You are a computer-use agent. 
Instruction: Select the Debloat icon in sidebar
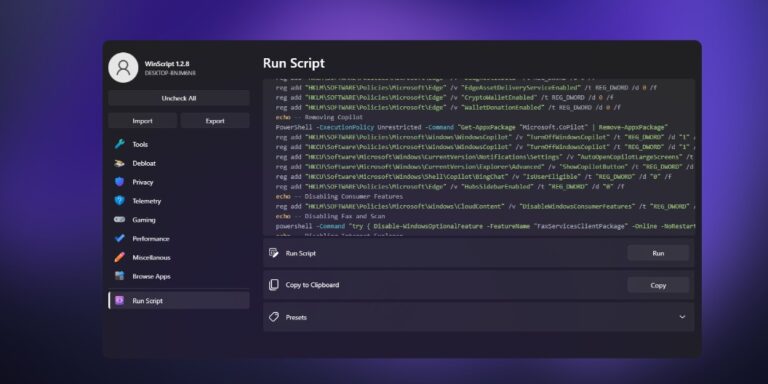click(x=120, y=163)
